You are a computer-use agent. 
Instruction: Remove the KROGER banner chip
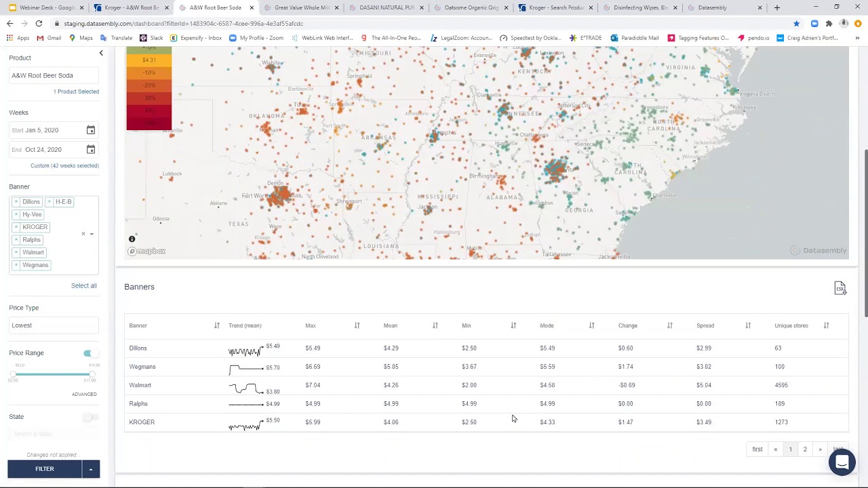point(16,227)
